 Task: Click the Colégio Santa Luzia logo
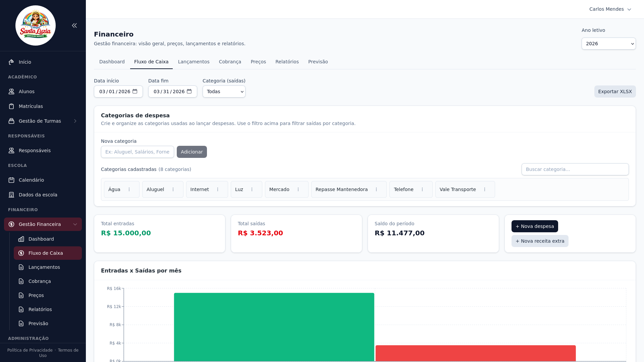coord(36,25)
